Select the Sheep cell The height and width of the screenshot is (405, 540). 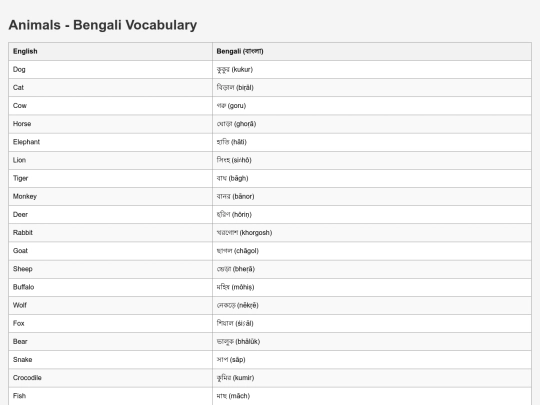(x=111, y=269)
